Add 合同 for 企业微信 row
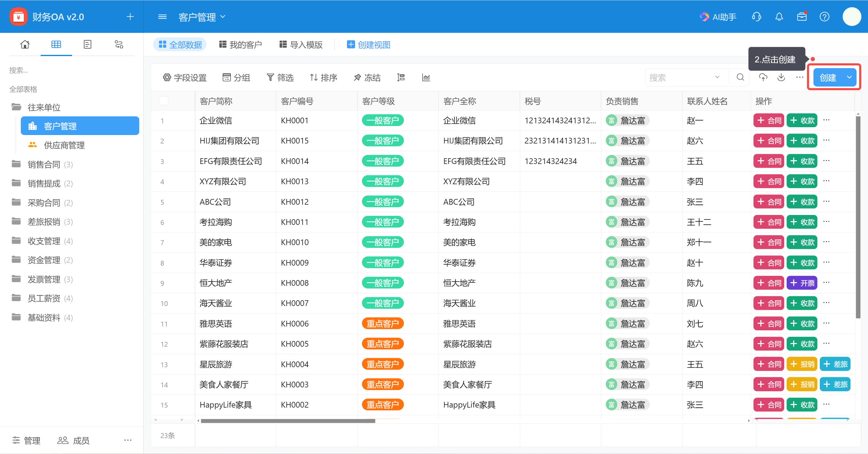Screen dimensions: 868x454 coord(769,120)
